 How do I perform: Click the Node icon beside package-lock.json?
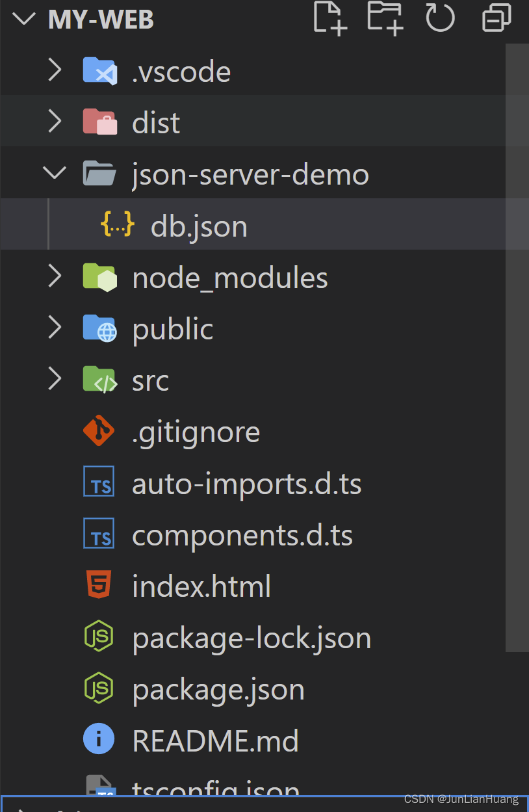[x=99, y=636]
